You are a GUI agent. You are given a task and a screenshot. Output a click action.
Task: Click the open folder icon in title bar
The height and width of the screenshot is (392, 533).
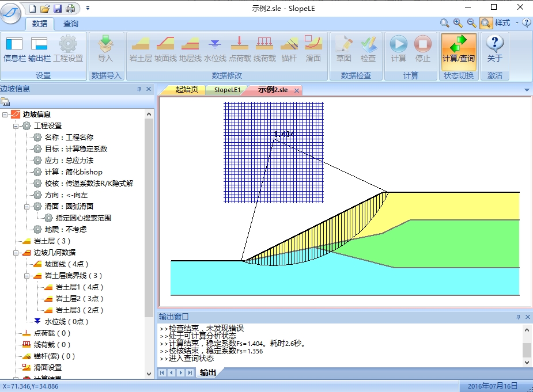45,9
